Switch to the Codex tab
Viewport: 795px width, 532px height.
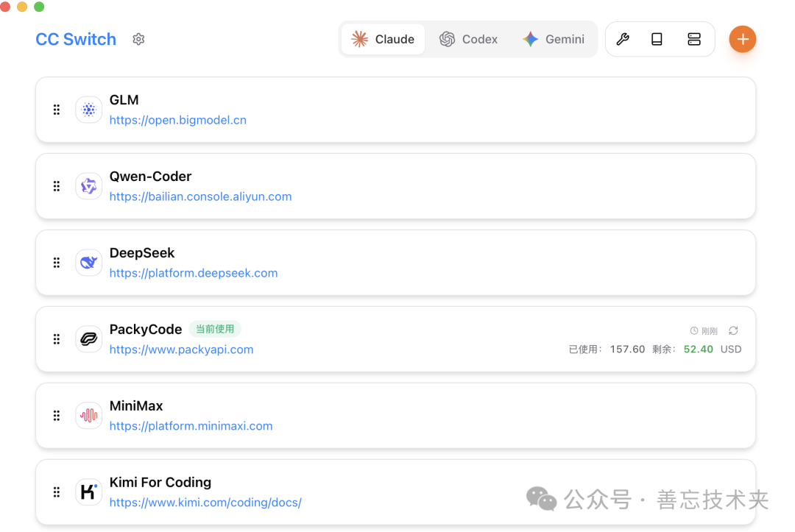tap(469, 39)
